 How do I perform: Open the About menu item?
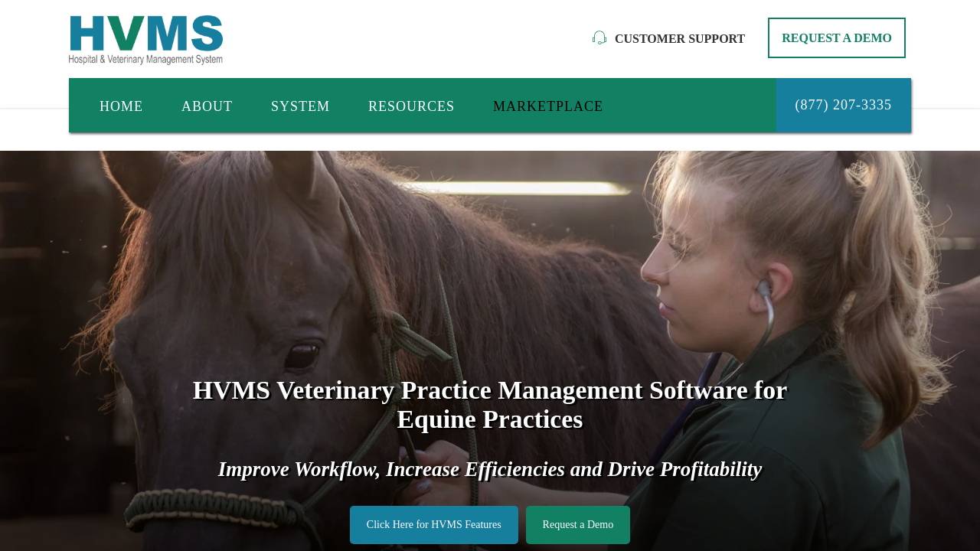(x=207, y=106)
